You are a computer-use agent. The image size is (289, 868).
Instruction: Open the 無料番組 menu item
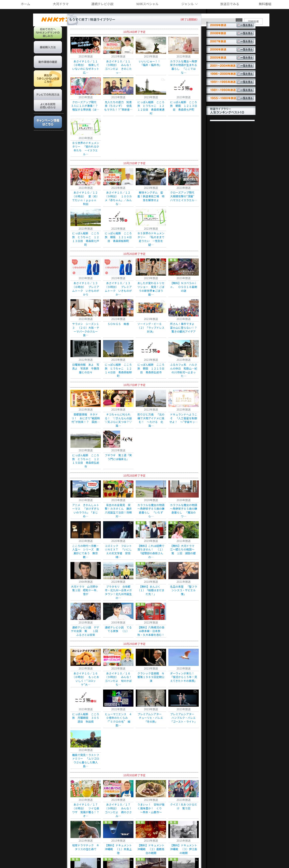coord(265,4)
